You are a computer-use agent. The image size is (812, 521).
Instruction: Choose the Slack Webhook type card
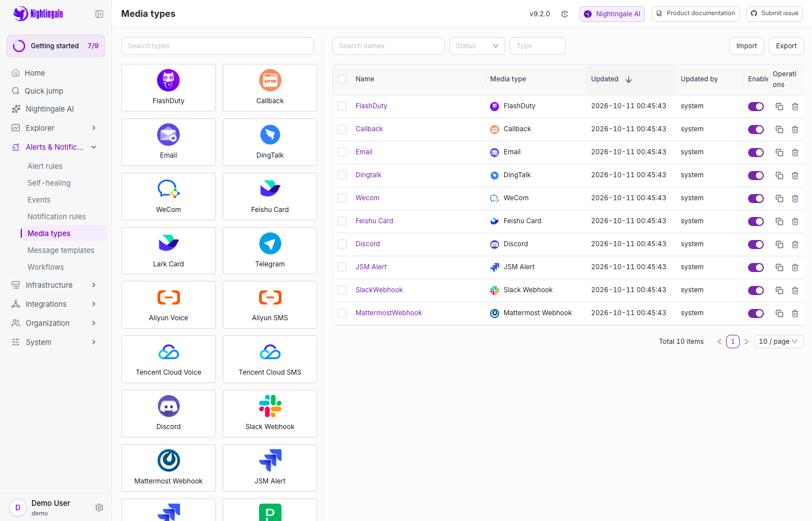tap(270, 413)
